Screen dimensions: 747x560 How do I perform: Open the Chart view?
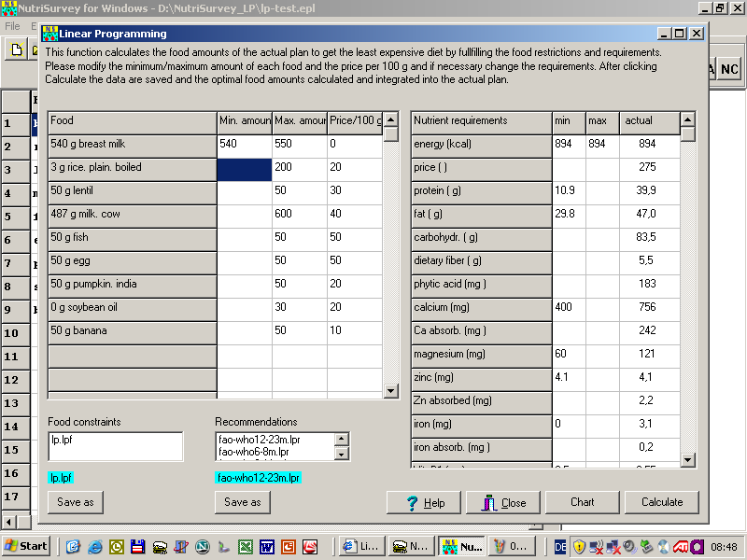pos(582,502)
